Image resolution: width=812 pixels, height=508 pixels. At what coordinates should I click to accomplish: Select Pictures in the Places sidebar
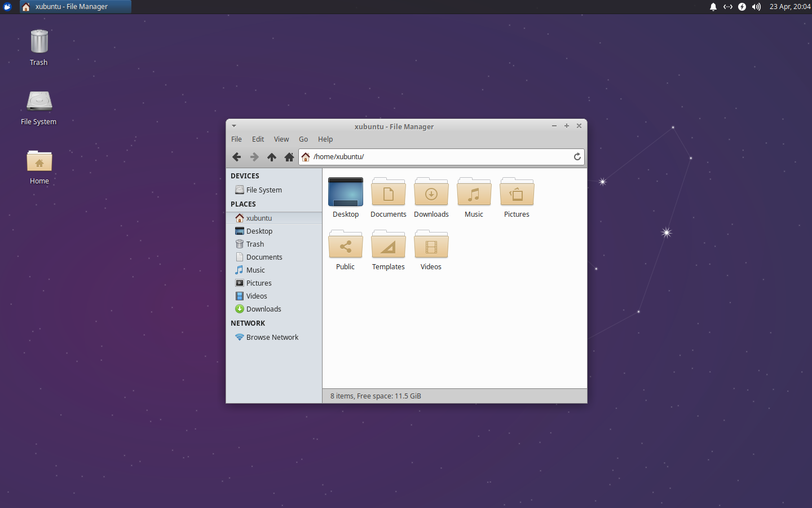(x=258, y=283)
